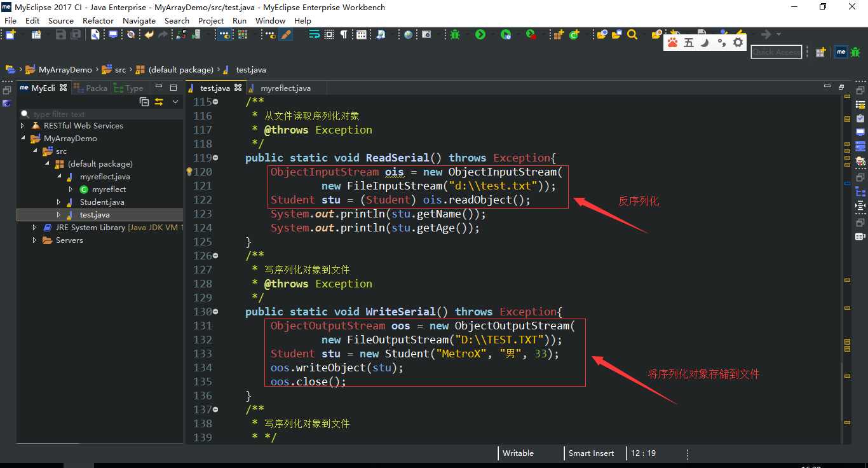This screenshot has width=868, height=468.
Task: Click the Smart Insert status field
Action: point(591,453)
